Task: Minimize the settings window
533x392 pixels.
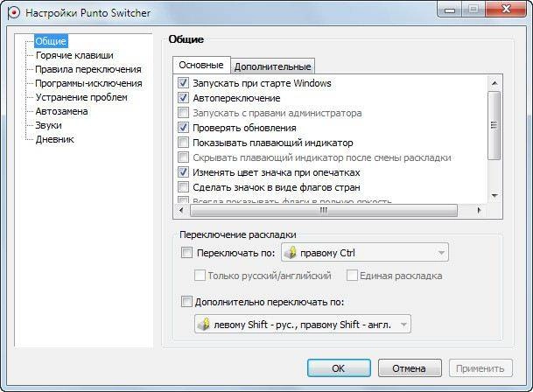Action: [x=449, y=10]
